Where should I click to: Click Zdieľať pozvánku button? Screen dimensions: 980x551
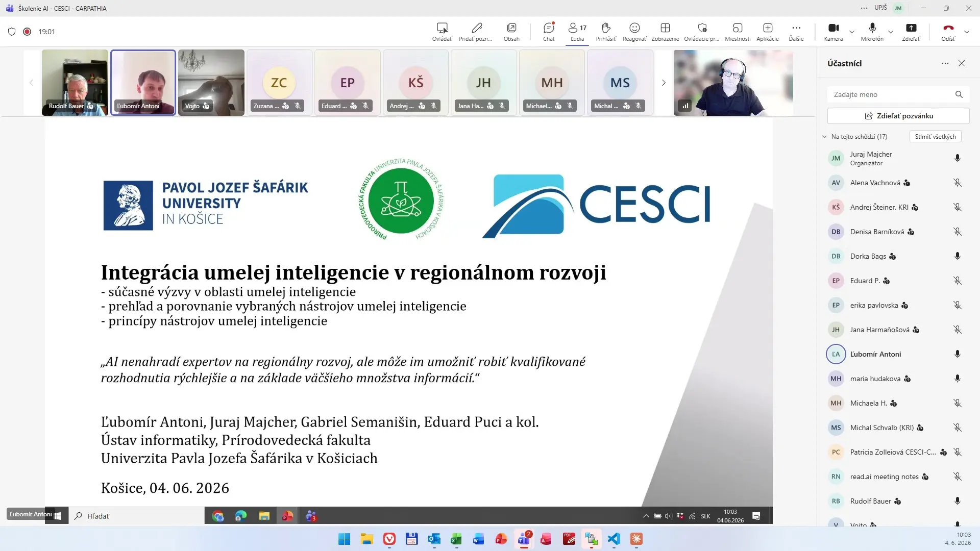pyautogui.click(x=898, y=116)
